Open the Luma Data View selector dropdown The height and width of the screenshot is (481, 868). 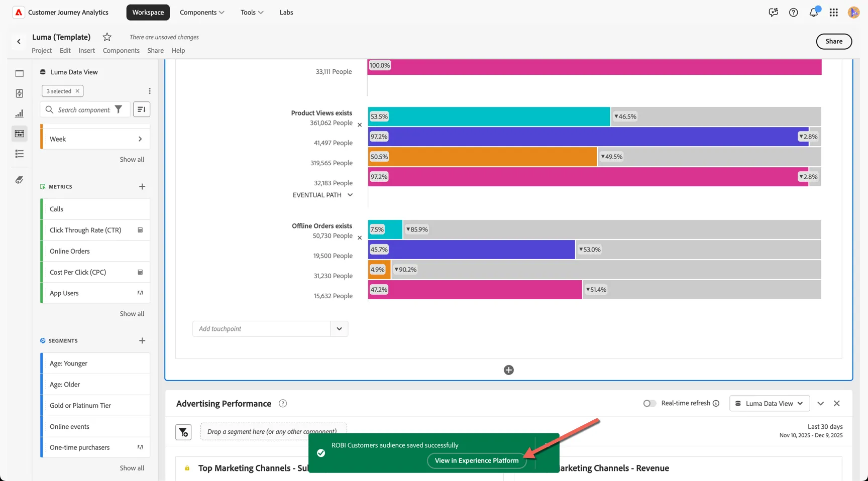pyautogui.click(x=770, y=403)
